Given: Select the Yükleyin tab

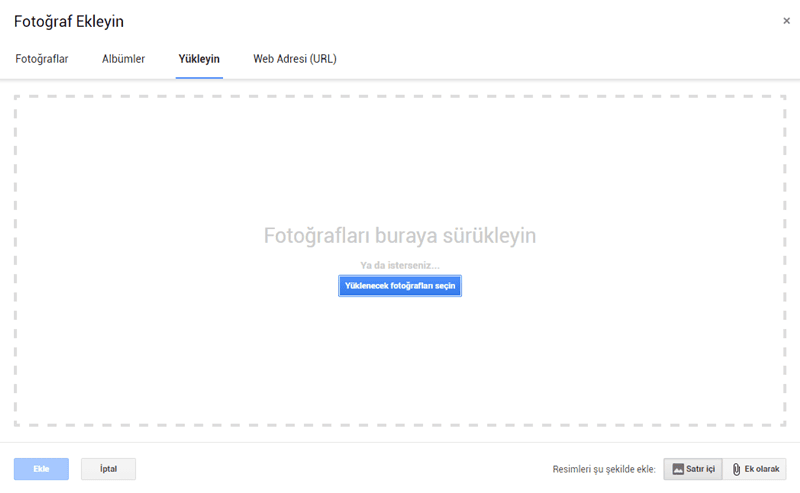Looking at the screenshot, I should click(199, 59).
